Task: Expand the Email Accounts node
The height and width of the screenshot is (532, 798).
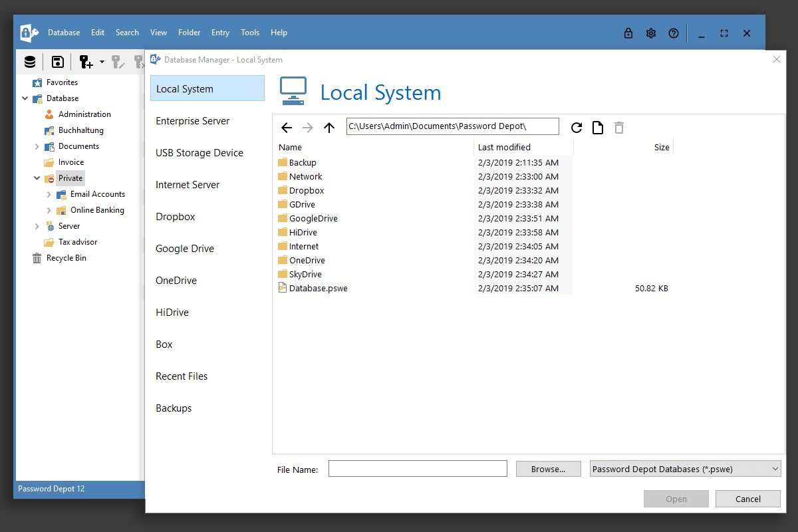Action: 49,194
